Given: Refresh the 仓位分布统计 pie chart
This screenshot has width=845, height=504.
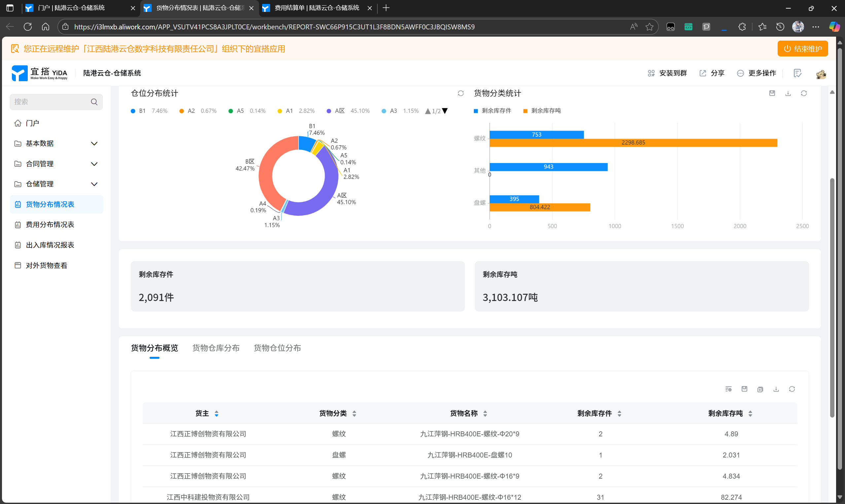Looking at the screenshot, I should click(x=460, y=93).
